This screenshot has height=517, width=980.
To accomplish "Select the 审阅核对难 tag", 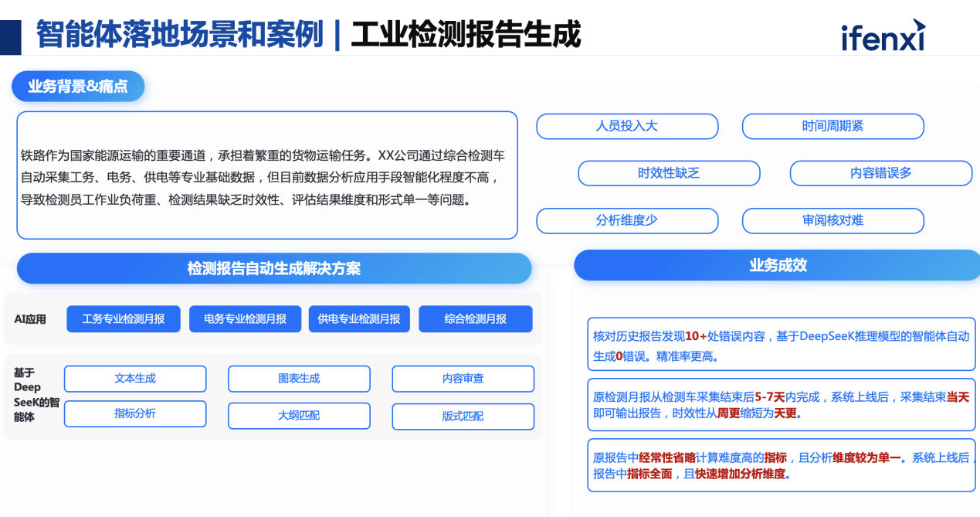I will click(832, 220).
